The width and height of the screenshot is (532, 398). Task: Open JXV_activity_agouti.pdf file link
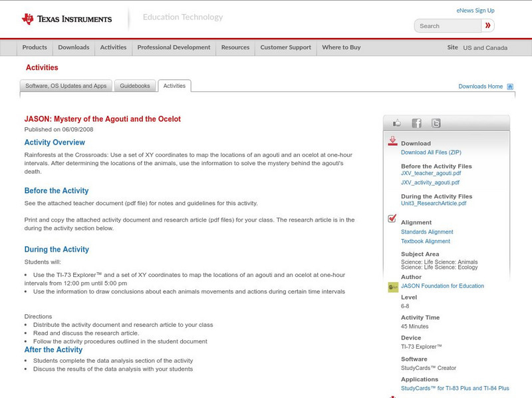430,182
